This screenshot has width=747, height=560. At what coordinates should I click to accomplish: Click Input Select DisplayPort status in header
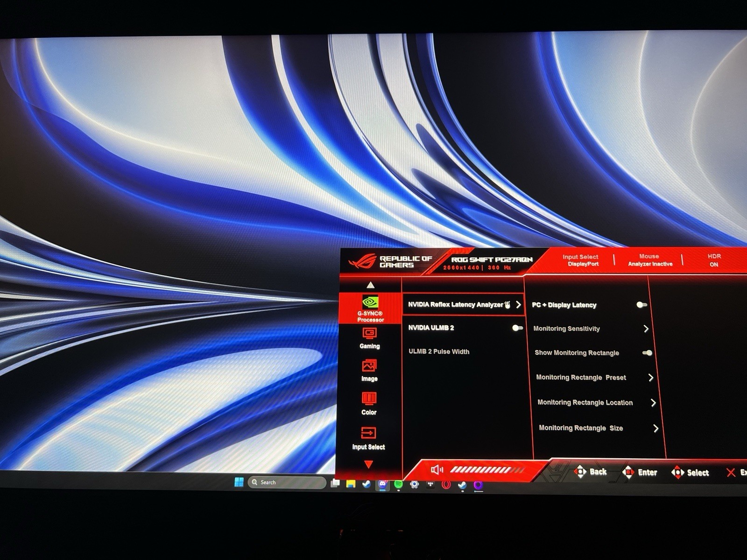[581, 260]
